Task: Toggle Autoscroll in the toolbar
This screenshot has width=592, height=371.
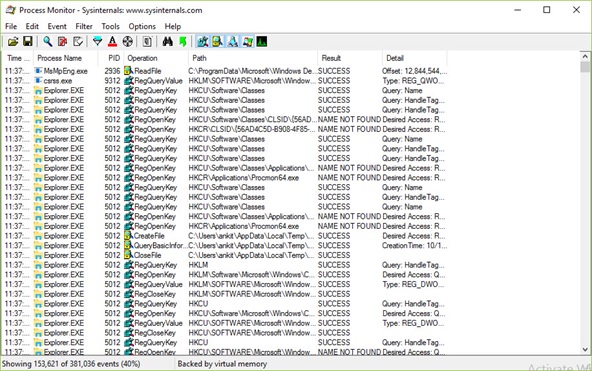Action: click(x=63, y=42)
